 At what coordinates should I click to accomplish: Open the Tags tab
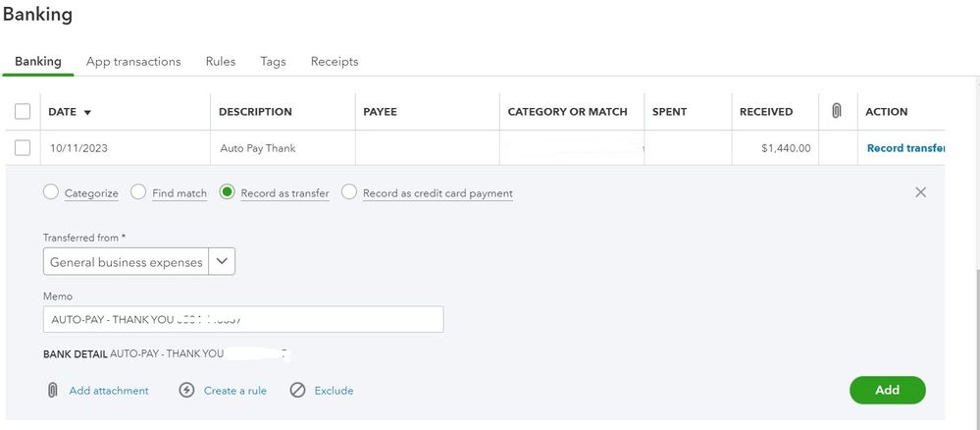273,61
